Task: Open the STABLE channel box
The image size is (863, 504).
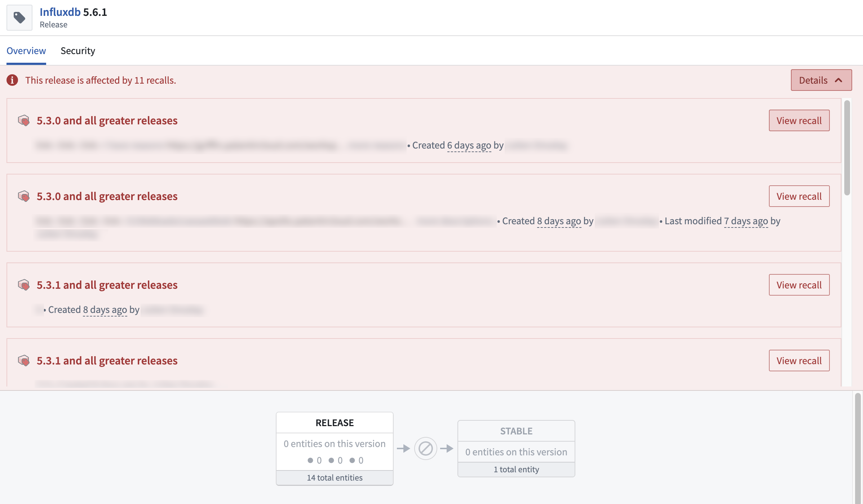Action: pyautogui.click(x=516, y=448)
